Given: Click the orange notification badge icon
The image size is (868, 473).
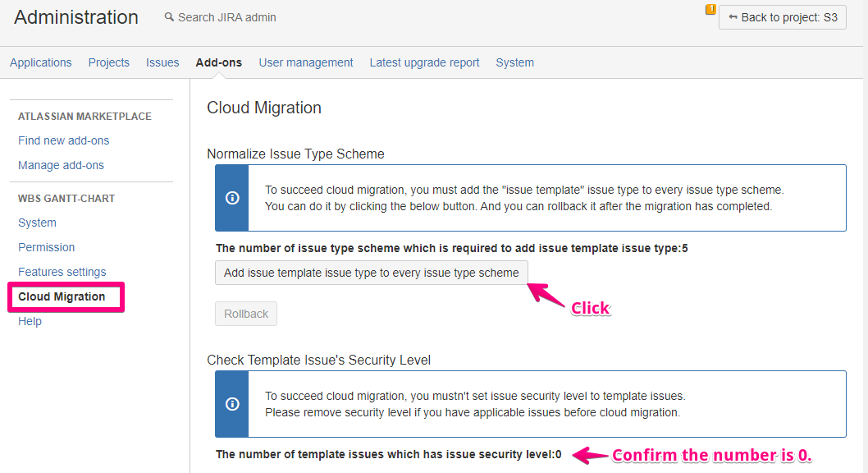Looking at the screenshot, I should 710,10.
